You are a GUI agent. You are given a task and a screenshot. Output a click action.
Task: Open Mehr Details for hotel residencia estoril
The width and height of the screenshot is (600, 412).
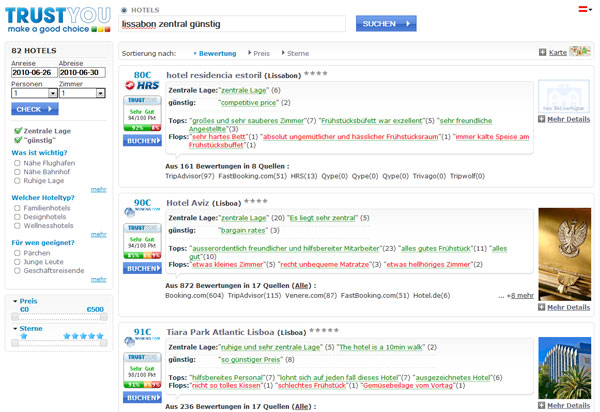(568, 119)
